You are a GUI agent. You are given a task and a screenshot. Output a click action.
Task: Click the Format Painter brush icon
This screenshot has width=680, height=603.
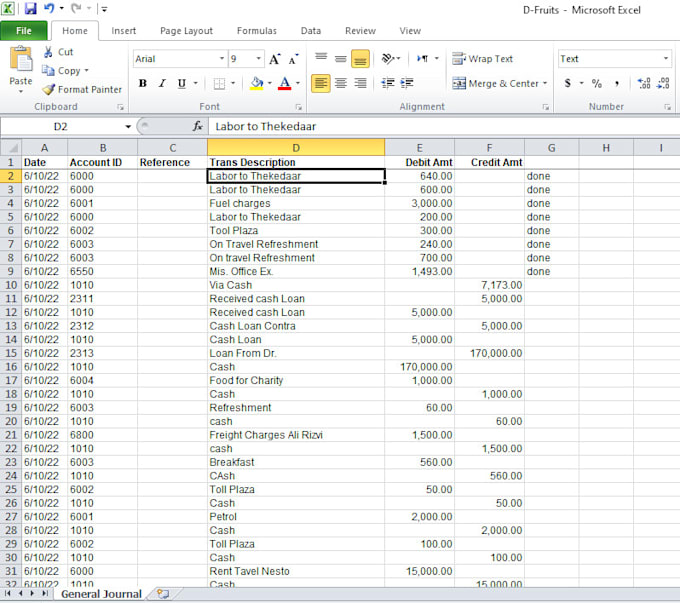(x=48, y=90)
